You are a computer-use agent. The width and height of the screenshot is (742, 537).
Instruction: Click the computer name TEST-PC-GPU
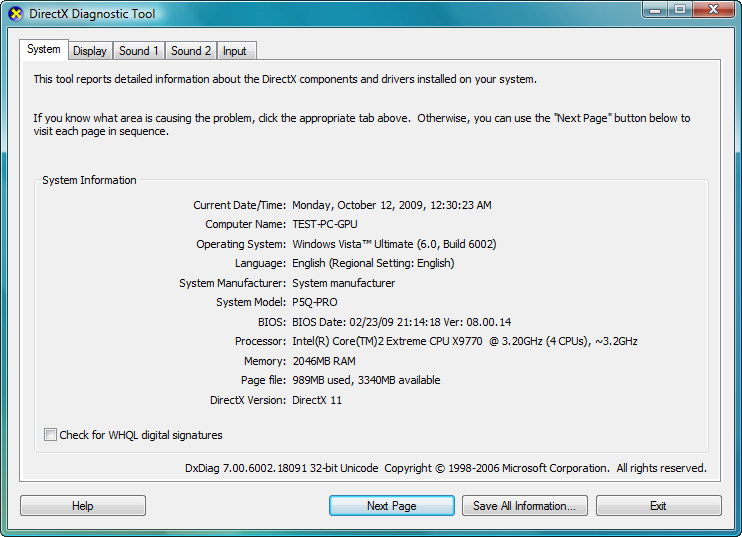(325, 224)
